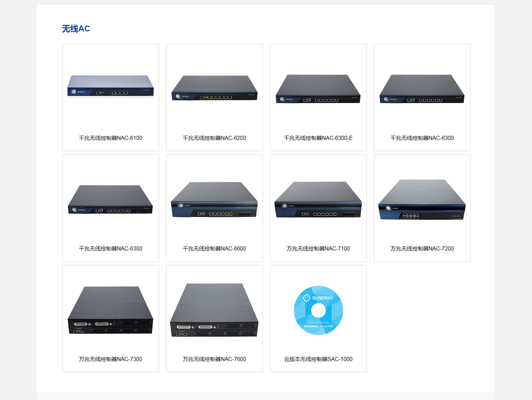The image size is (532, 400).
Task: Click the NAC-7600 chassis image
Action: tap(214, 310)
